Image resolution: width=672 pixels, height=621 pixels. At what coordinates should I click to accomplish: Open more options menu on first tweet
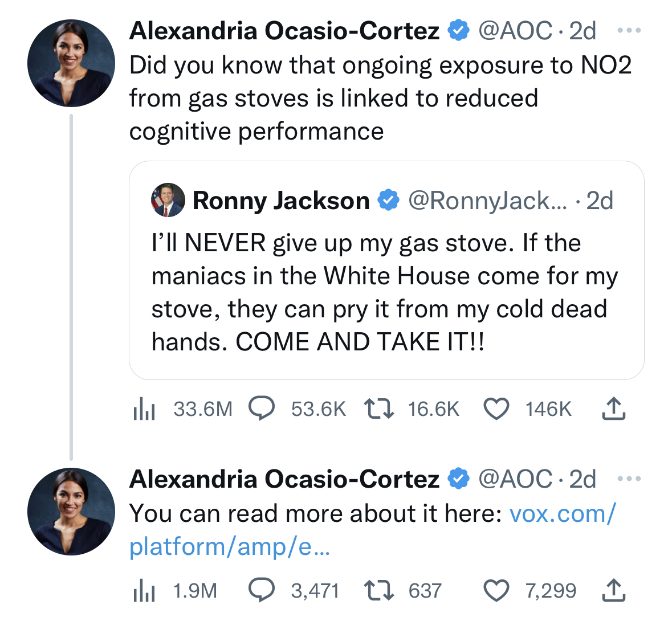629,31
